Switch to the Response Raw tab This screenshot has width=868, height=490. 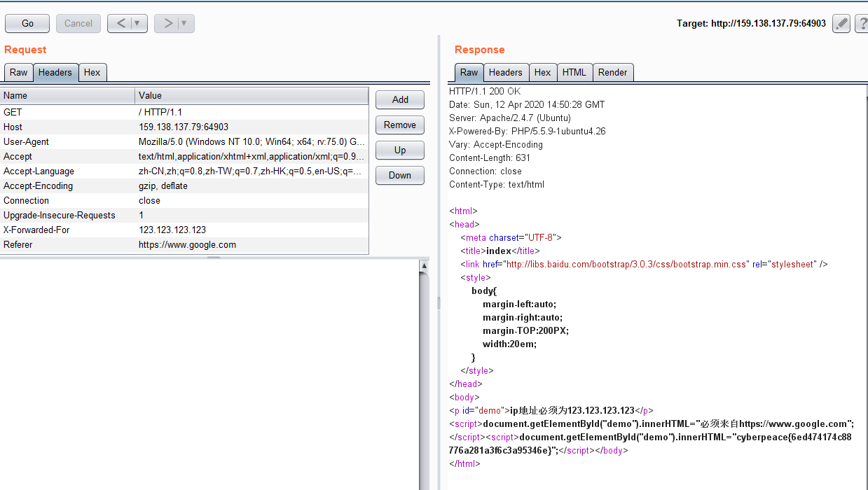469,72
